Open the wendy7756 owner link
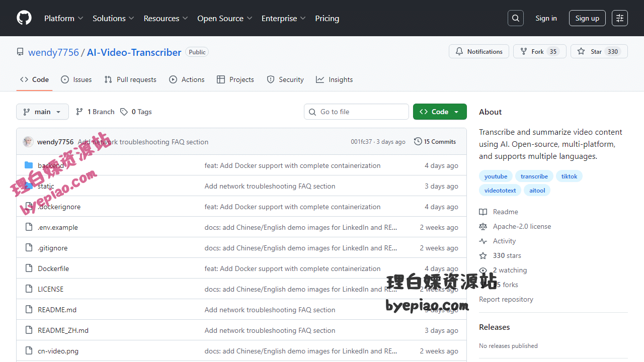The height and width of the screenshot is (362, 644). pos(53,52)
